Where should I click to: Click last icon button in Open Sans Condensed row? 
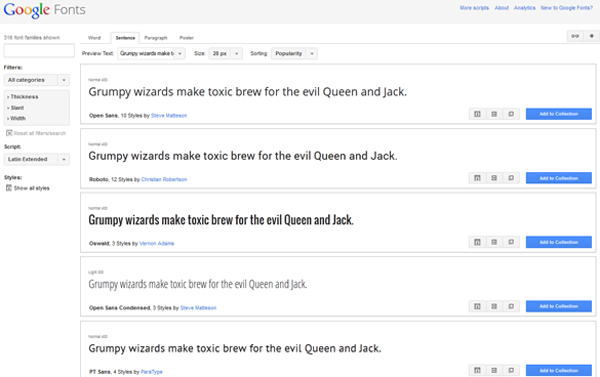pos(511,306)
